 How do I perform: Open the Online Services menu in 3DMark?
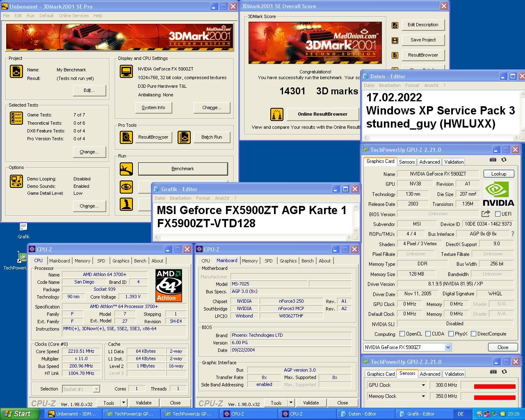point(73,16)
